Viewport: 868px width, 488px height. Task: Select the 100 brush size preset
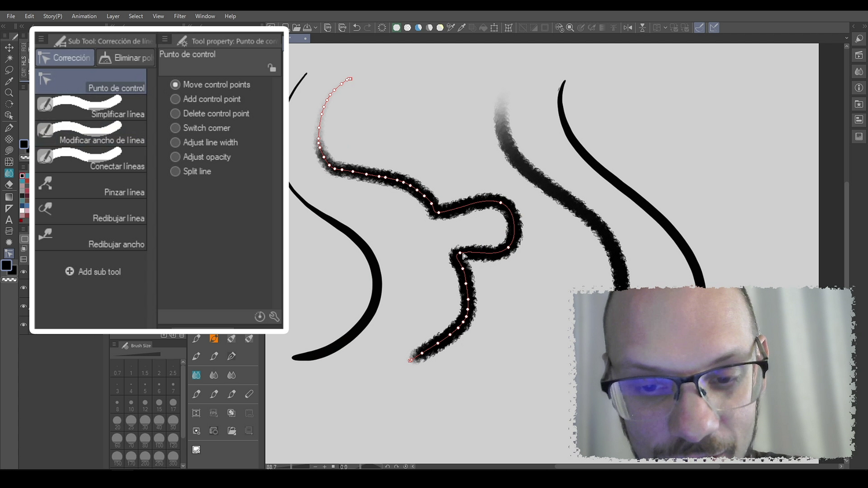tap(159, 441)
